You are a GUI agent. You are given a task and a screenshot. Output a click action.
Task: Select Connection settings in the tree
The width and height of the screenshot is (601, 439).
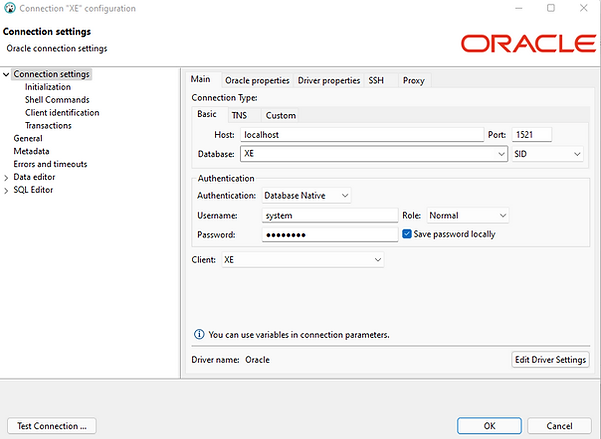coord(51,74)
